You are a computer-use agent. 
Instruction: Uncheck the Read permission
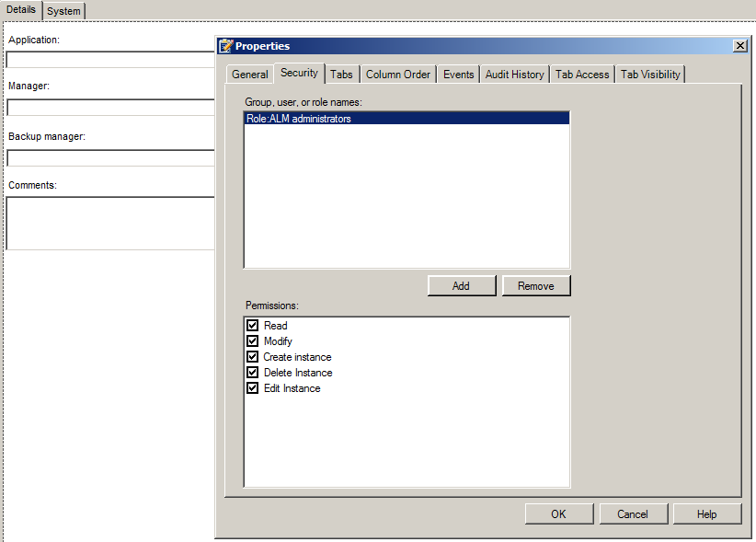point(252,325)
